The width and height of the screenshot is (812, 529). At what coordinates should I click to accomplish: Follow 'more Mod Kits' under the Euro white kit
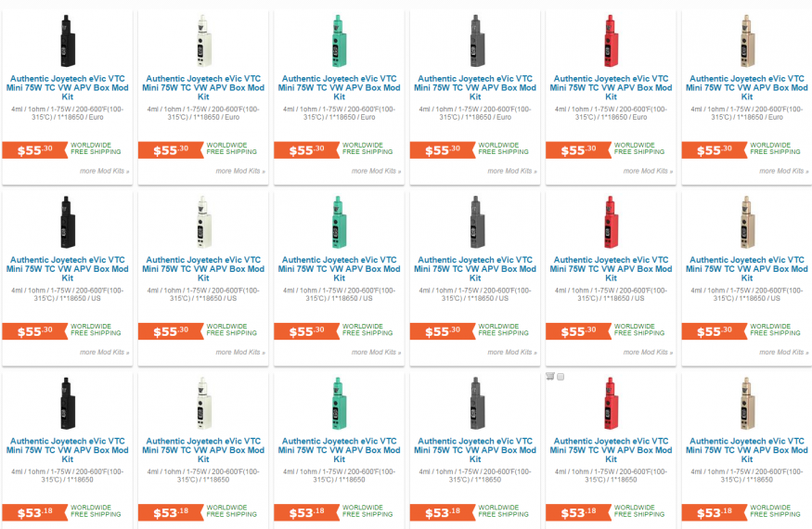pyautogui.click(x=240, y=171)
